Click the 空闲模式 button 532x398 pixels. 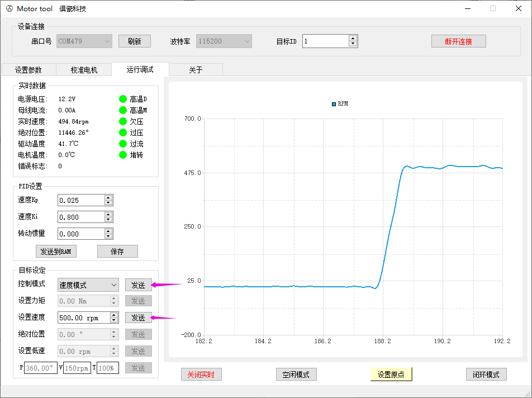click(x=296, y=375)
